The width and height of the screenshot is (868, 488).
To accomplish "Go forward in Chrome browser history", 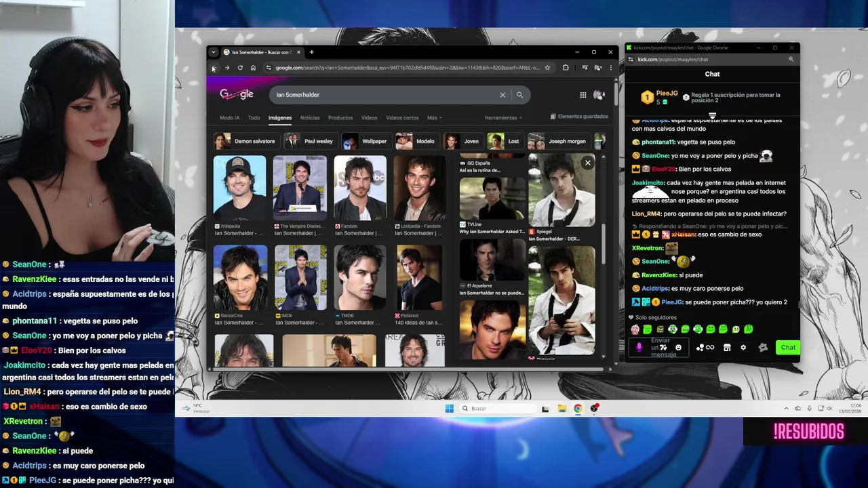I will [227, 68].
